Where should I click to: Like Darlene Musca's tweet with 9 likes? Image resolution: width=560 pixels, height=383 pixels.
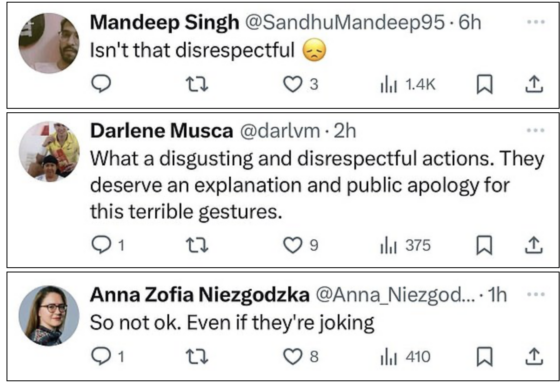point(300,245)
